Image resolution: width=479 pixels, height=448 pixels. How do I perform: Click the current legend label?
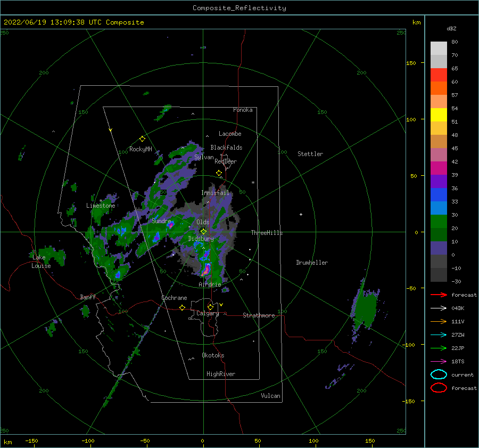coord(463,374)
